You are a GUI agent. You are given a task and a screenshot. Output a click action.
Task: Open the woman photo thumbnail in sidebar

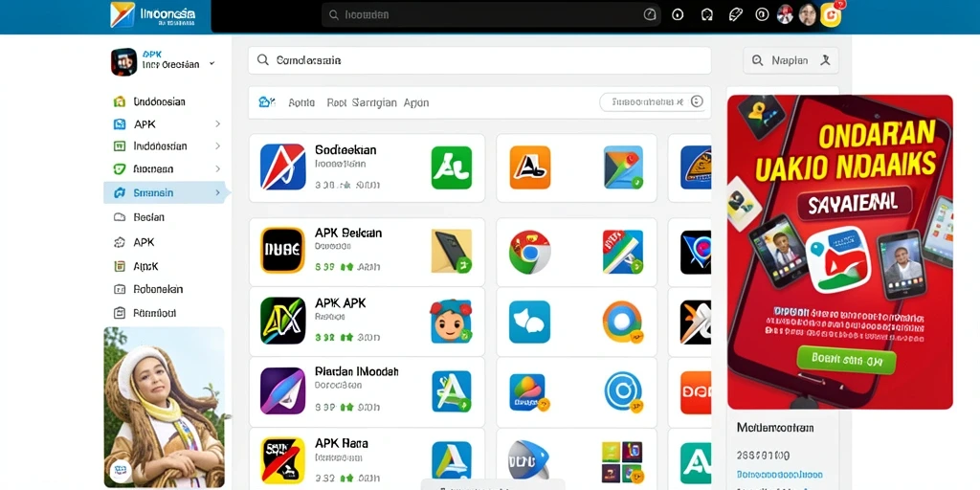165,407
